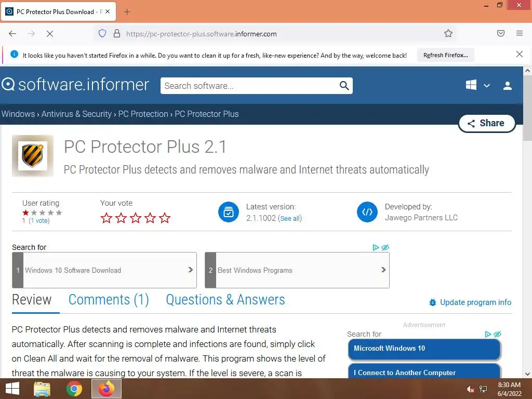
Task: Focus the Search software field
Action: [x=250, y=86]
